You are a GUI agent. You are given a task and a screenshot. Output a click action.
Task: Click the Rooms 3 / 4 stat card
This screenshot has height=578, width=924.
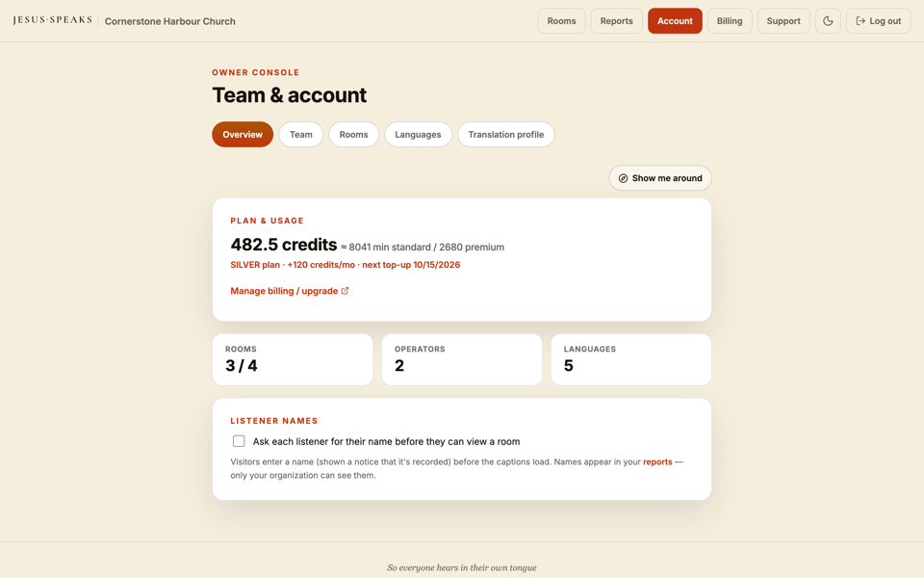[x=293, y=359]
